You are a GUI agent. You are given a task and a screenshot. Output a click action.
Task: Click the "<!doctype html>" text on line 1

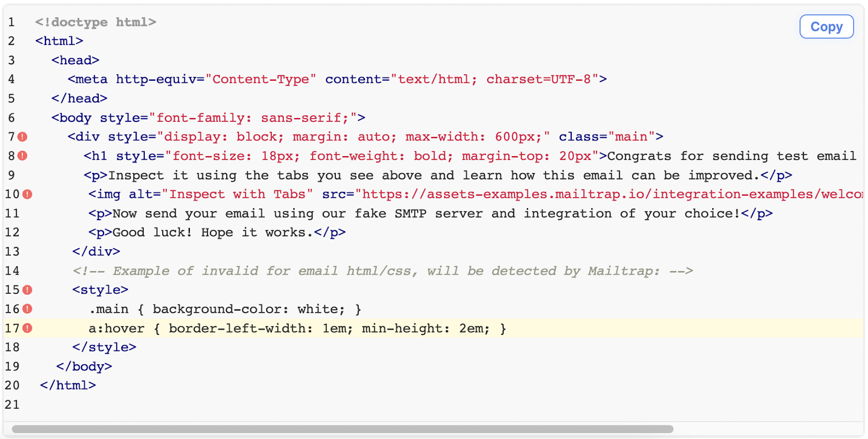pos(96,22)
